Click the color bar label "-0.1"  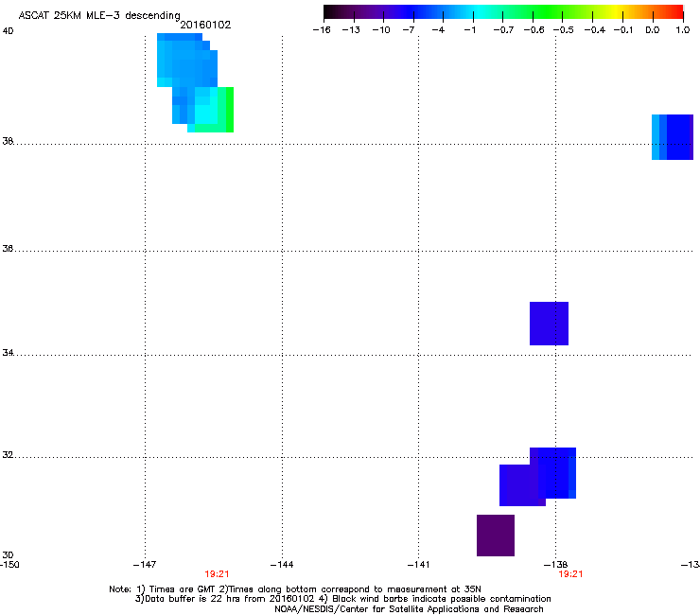tap(623, 30)
